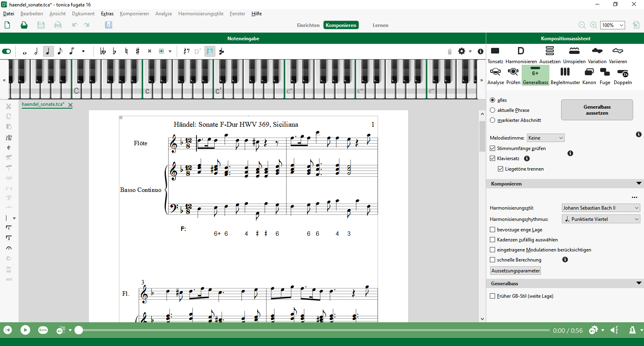Toggle the Klaviersatz checkbox

[x=492, y=159]
